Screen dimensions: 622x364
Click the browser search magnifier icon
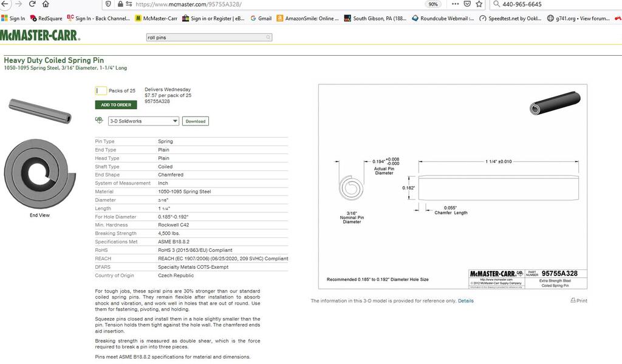click(x=496, y=4)
